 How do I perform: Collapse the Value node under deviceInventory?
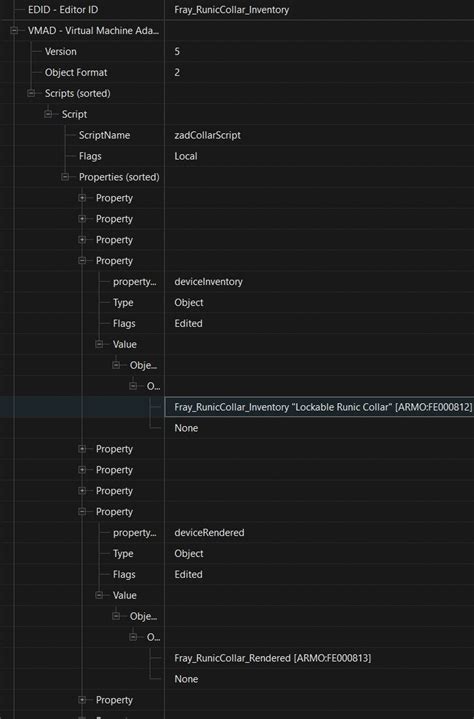[99, 344]
